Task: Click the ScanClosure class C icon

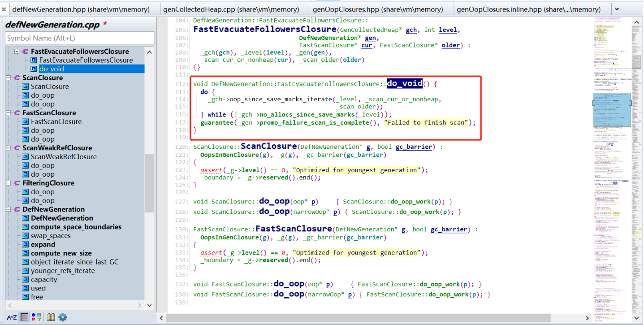Action: (17, 78)
